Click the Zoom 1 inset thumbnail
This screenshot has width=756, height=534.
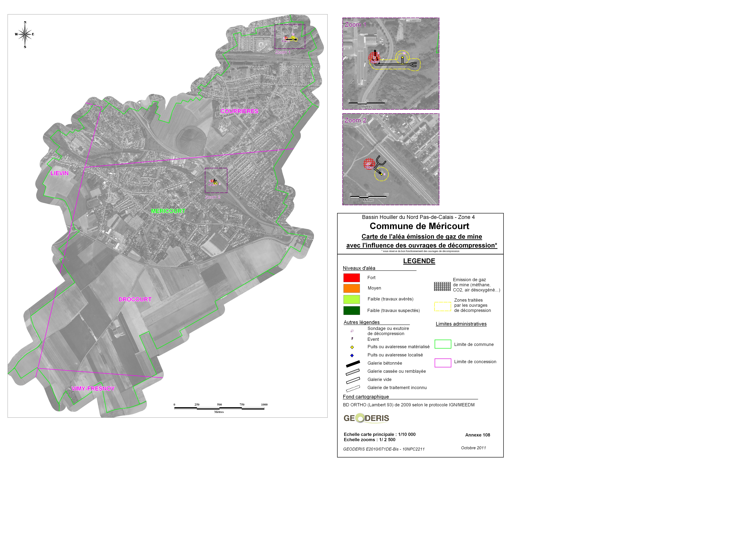(x=391, y=63)
